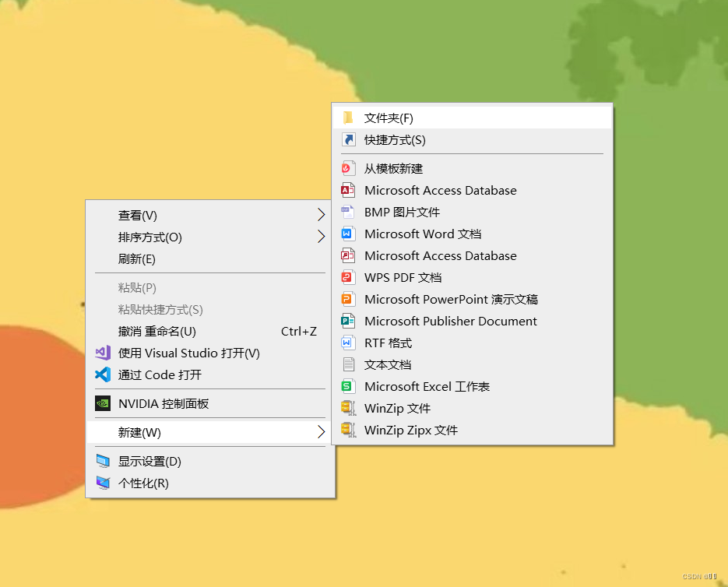The width and height of the screenshot is (728, 587).
Task: Click the BMP 图片文件 file icon
Action: pyautogui.click(x=348, y=212)
